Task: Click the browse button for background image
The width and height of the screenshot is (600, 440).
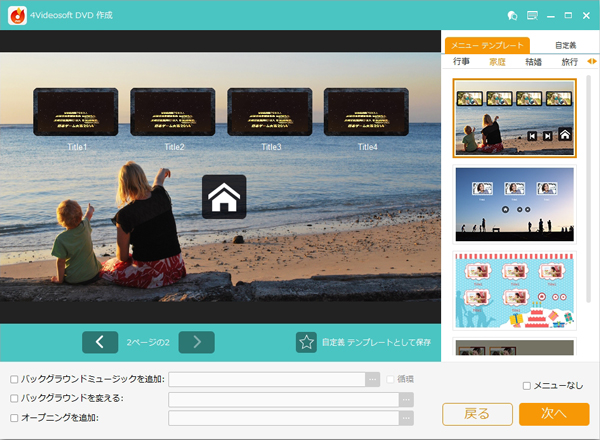Action: (406, 399)
